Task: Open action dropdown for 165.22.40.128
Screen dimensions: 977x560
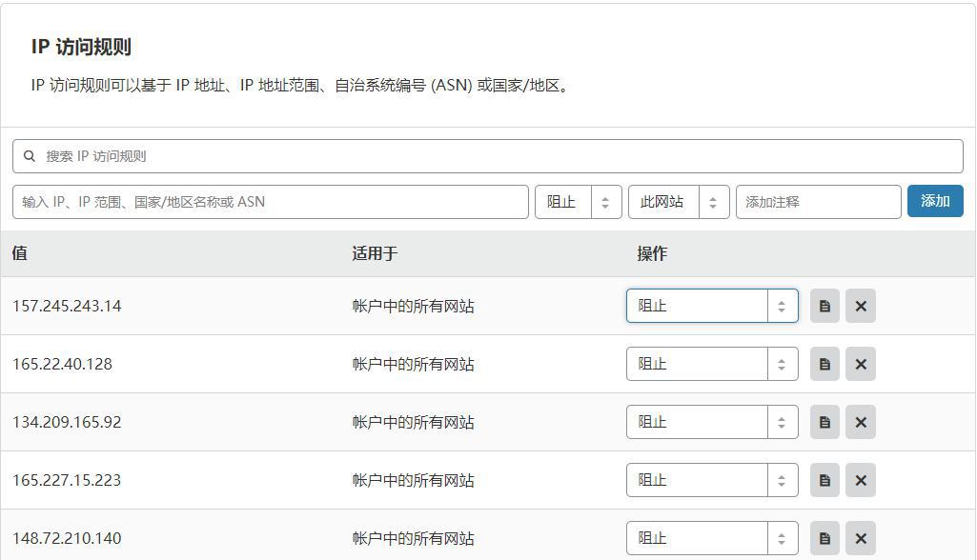Action: click(711, 364)
